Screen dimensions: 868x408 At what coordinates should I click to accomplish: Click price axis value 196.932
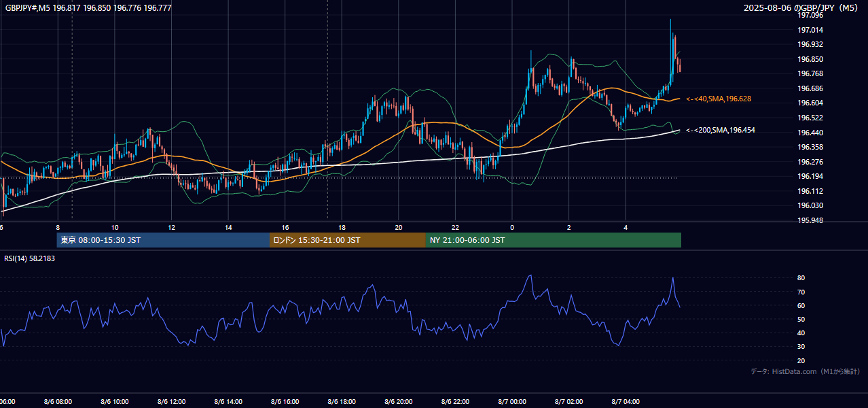[810, 44]
